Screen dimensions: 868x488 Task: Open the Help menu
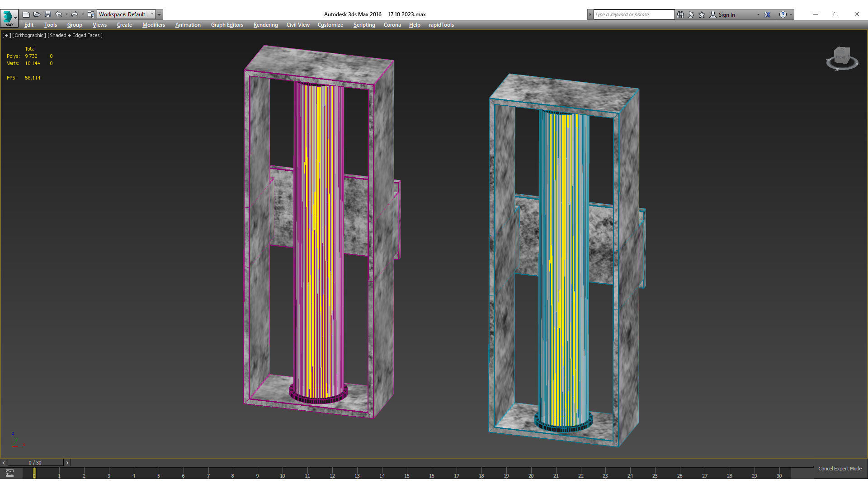[415, 25]
